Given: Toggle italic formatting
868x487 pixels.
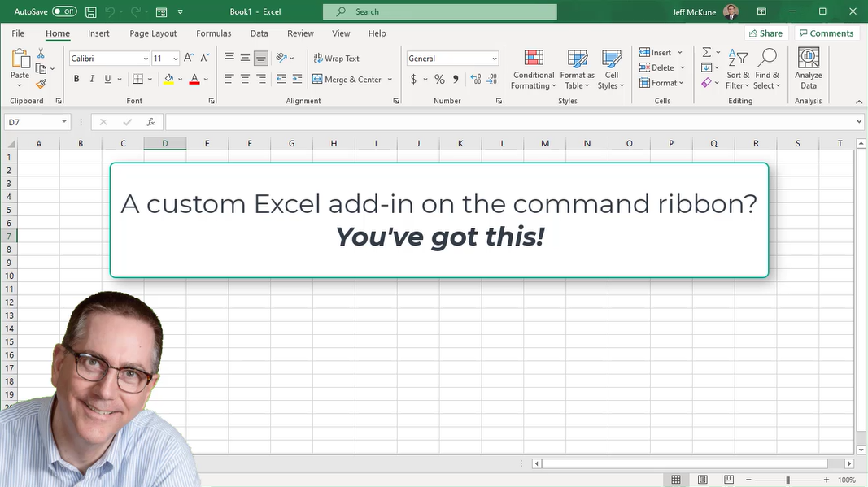Looking at the screenshot, I should pos(92,79).
